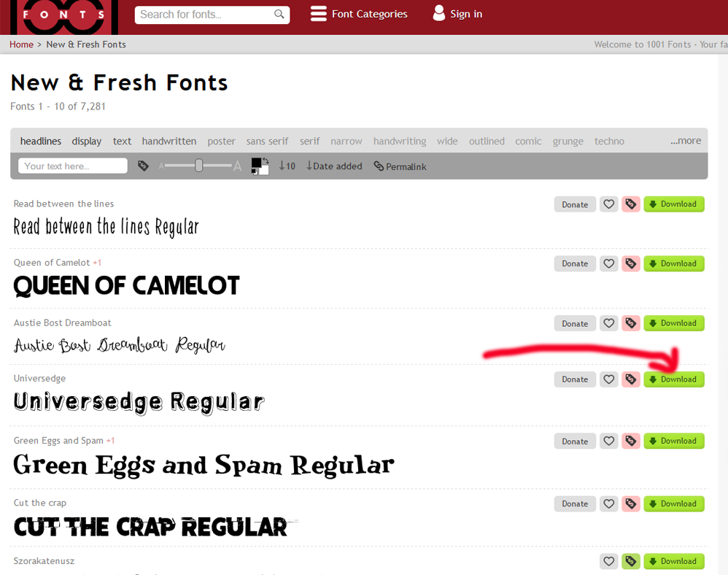Donate for Universedge font

point(575,379)
